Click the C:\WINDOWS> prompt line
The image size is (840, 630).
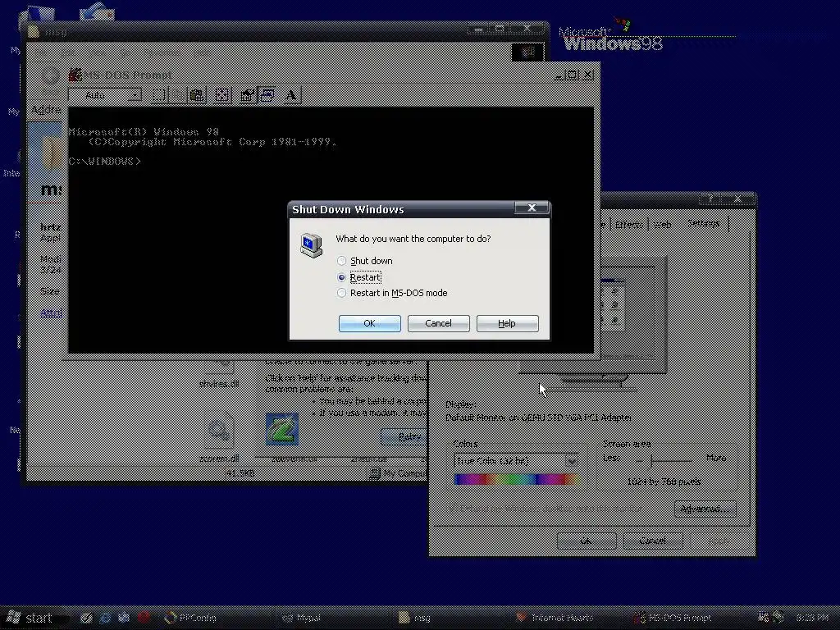[x=105, y=162]
